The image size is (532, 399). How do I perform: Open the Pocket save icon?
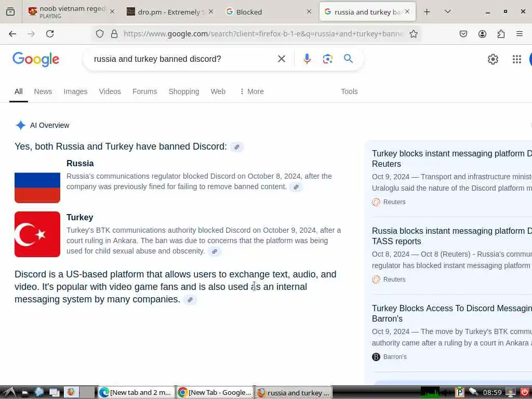click(x=463, y=34)
